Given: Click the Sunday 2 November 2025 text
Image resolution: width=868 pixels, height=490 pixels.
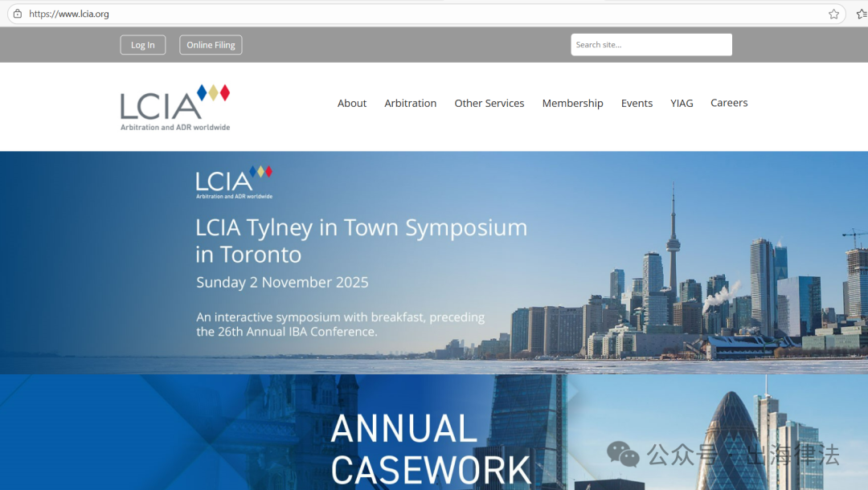Looking at the screenshot, I should (x=282, y=283).
